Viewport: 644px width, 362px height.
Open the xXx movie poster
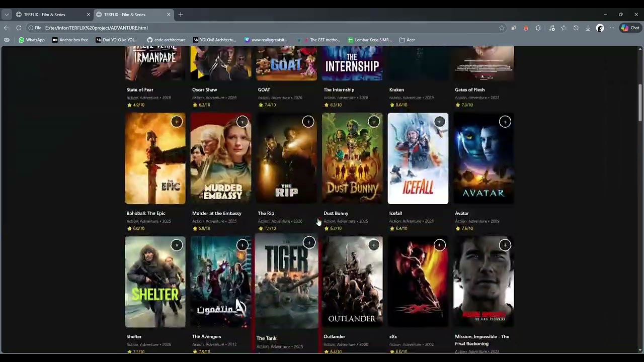[x=418, y=282]
